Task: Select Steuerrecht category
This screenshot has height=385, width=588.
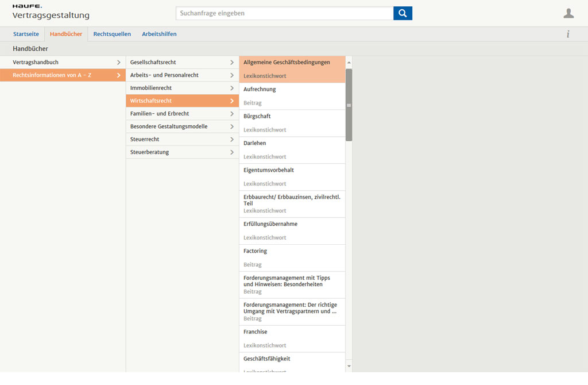Action: tap(182, 139)
